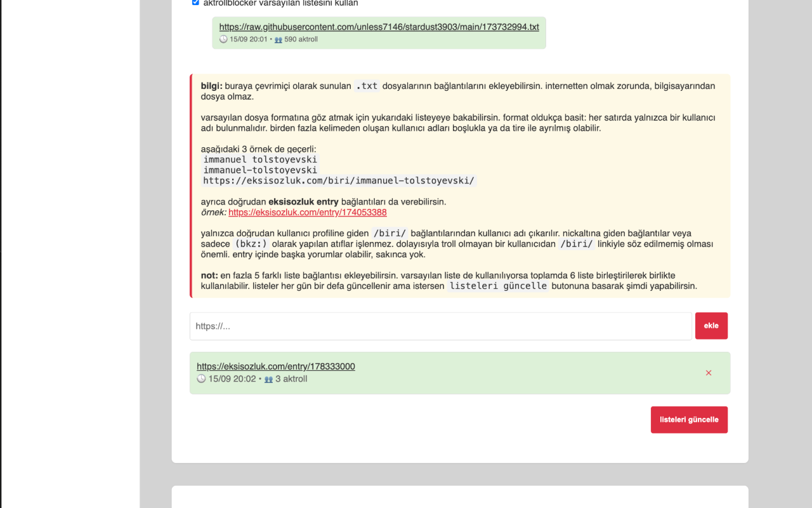Screen dimensions: 812x508
Task: Open the örnek entry link 174053388
Action: coord(307,212)
